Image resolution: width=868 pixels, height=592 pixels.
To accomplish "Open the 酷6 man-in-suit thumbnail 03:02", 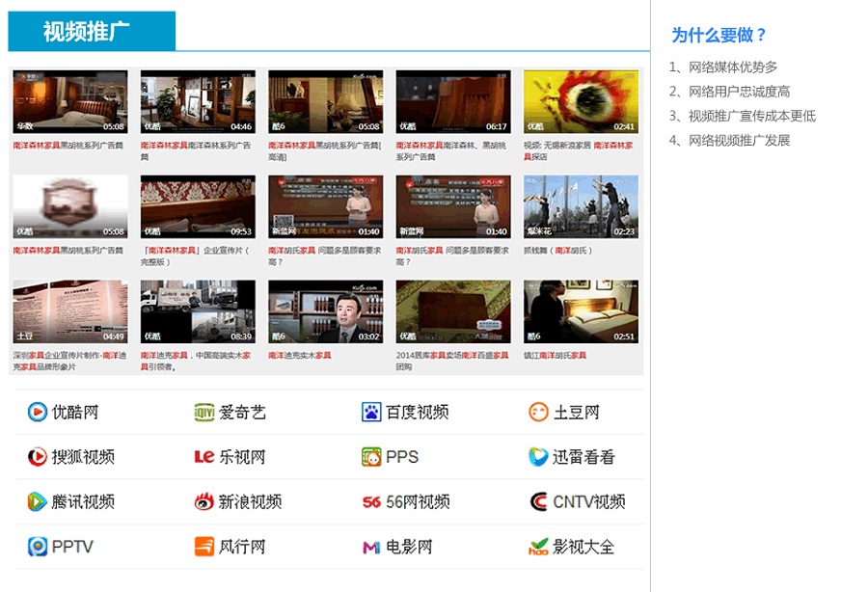I will [x=326, y=312].
